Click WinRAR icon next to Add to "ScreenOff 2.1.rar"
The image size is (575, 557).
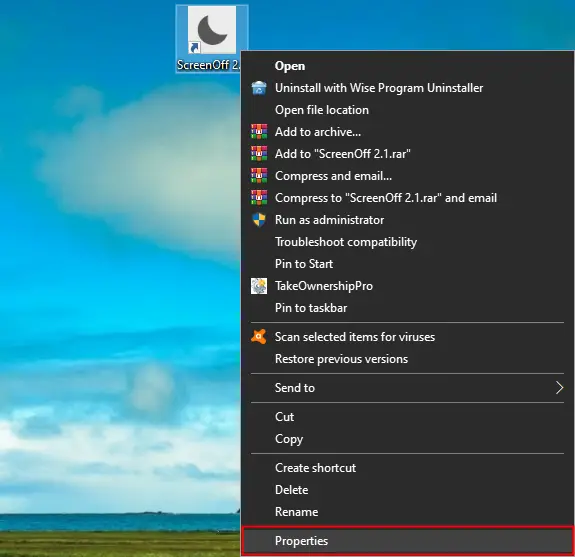259,154
